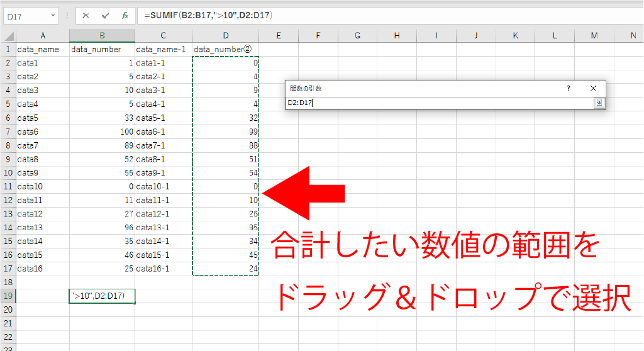Open Insert Function with the fx icon
This screenshot has height=351, width=644.
point(125,16)
